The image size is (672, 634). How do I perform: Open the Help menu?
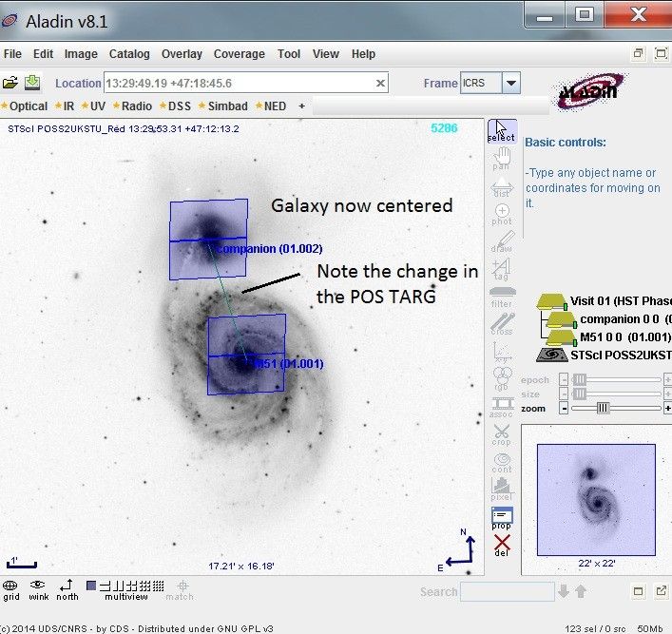click(363, 54)
